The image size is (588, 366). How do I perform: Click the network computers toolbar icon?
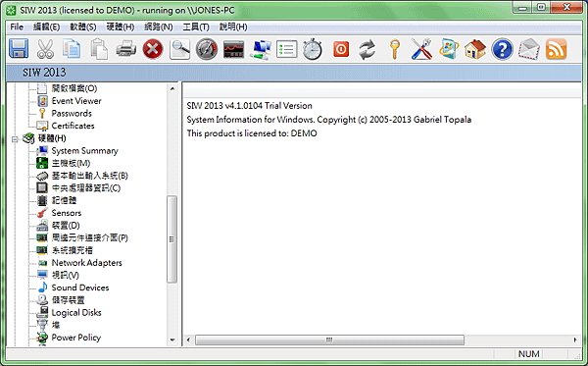pyautogui.click(x=261, y=49)
